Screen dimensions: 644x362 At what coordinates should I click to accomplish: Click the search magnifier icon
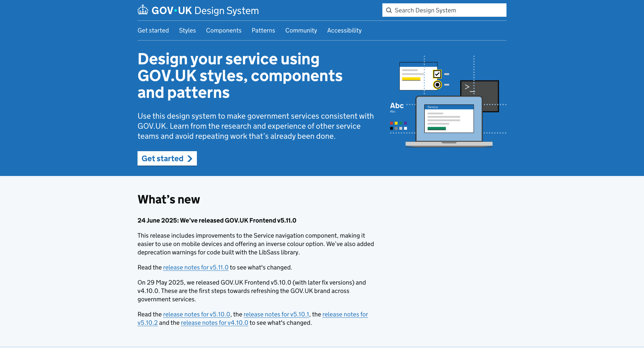tap(389, 10)
